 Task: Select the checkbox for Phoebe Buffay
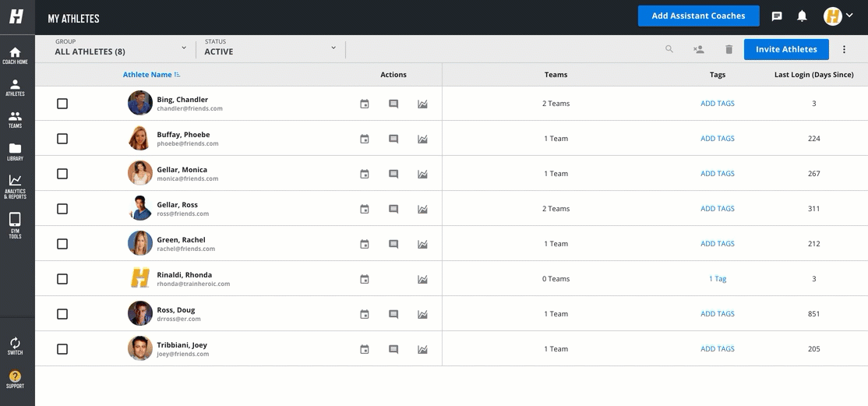click(62, 139)
